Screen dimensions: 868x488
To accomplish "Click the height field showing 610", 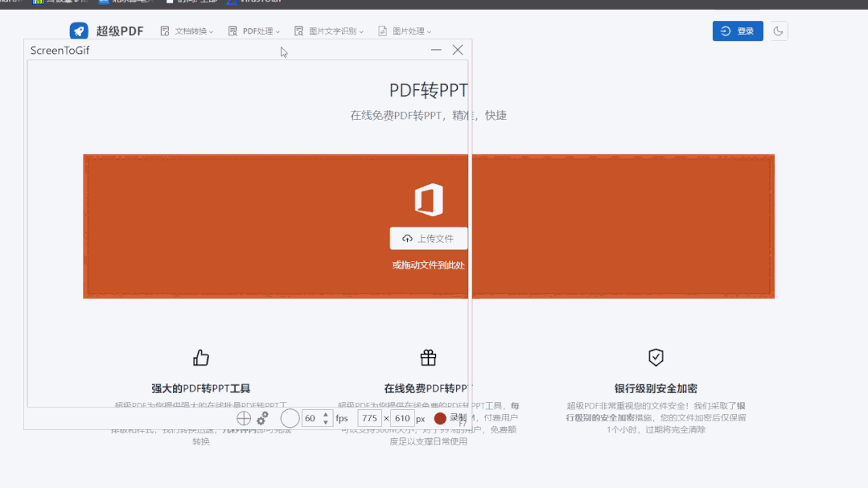I will point(402,418).
